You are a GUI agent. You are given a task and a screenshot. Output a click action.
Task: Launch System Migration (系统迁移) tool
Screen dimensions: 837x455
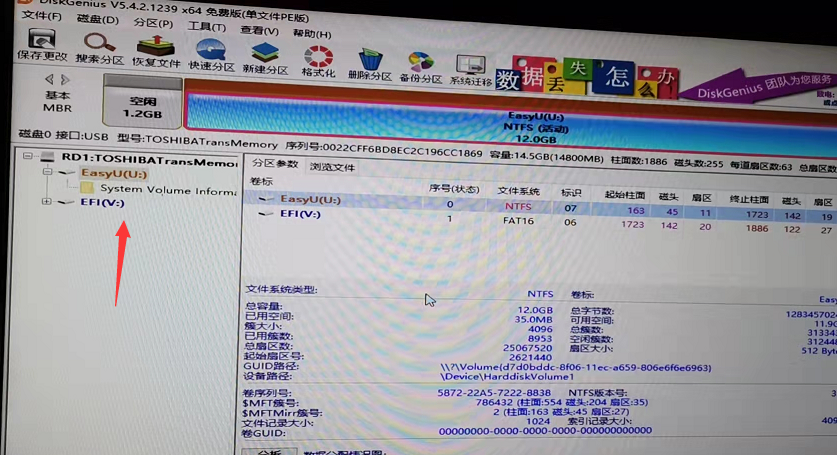click(x=470, y=70)
